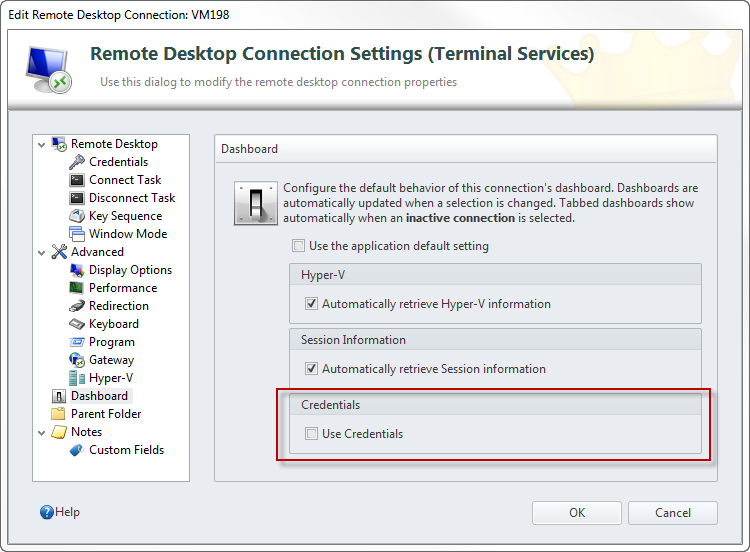Open the Help link
The height and width of the screenshot is (552, 750).
tap(60, 512)
